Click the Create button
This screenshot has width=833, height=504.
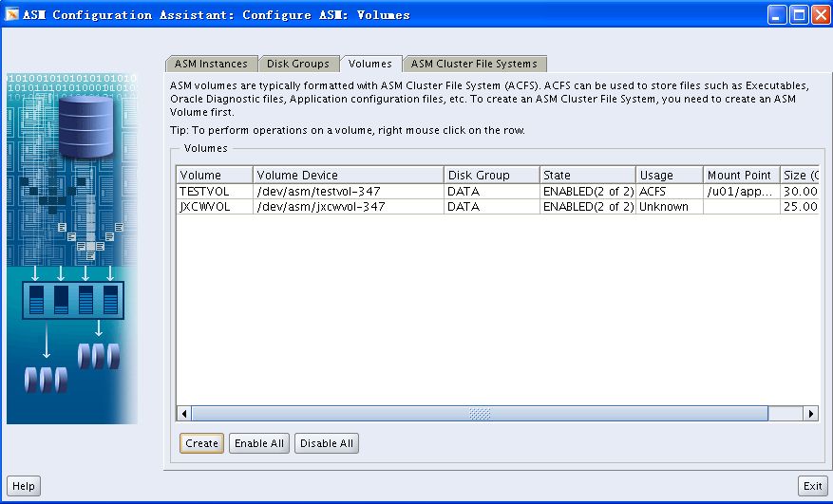coord(202,443)
